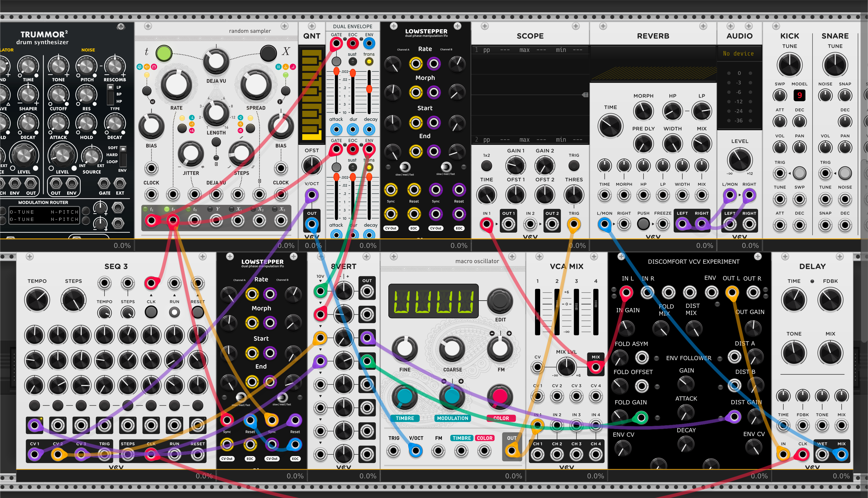Click the teal bars distribution icon near X

[278, 67]
